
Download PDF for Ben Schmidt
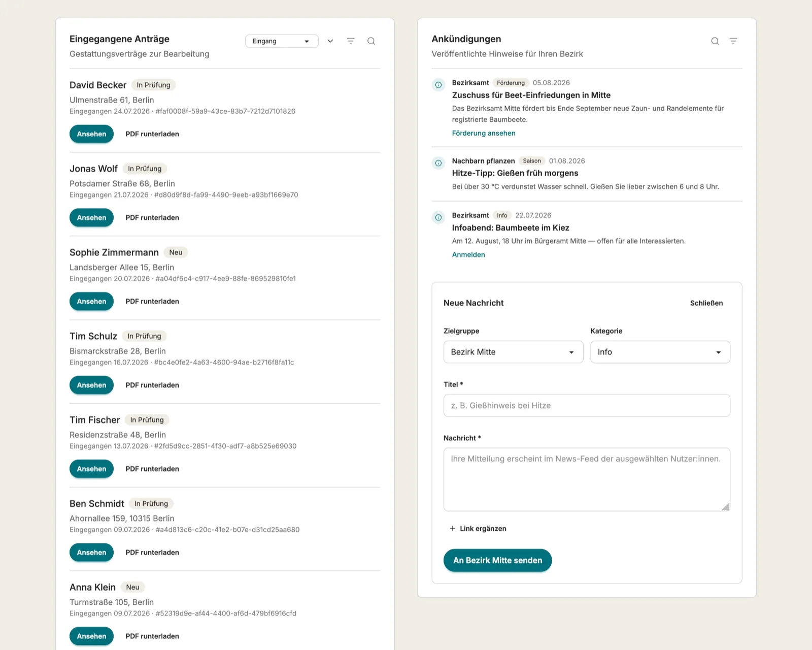[x=152, y=552]
